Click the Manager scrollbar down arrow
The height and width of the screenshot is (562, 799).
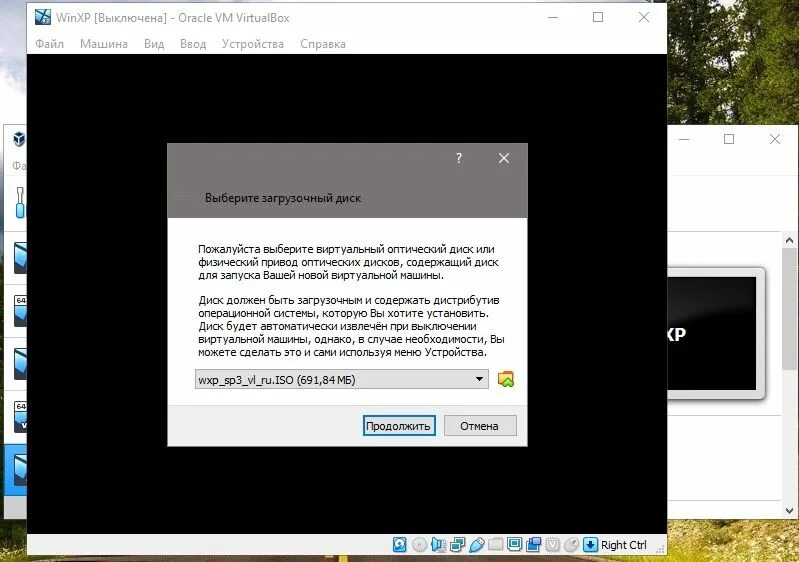pos(789,510)
